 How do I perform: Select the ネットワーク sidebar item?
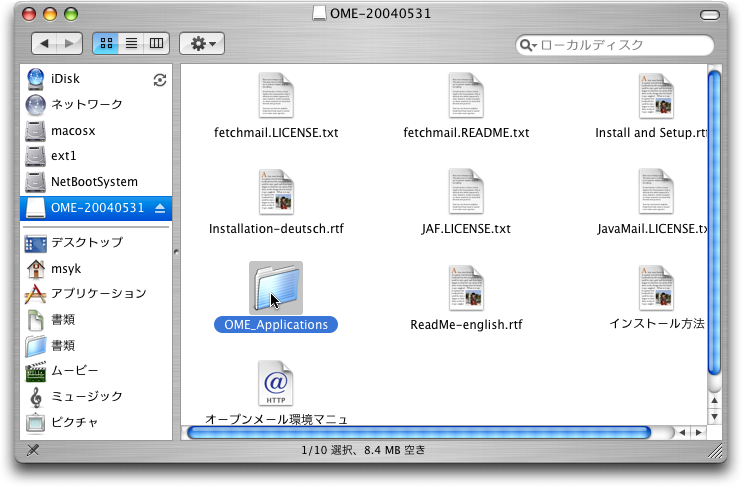click(x=86, y=104)
